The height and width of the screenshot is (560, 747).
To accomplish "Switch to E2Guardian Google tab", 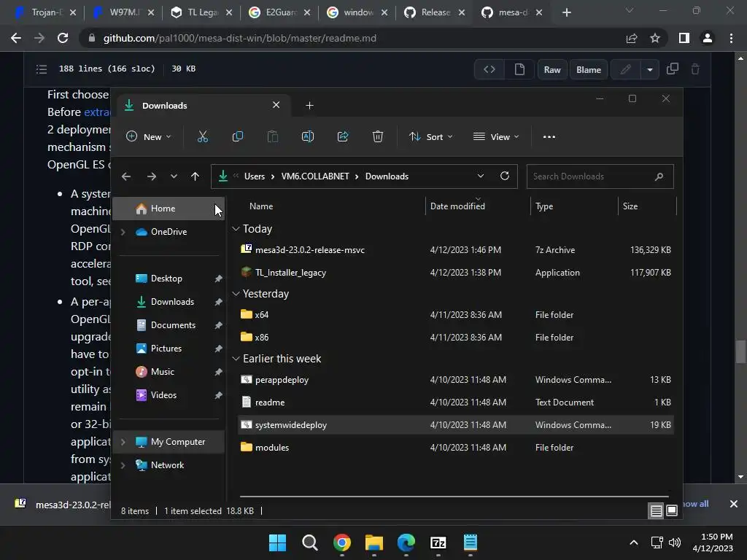I will point(279,12).
